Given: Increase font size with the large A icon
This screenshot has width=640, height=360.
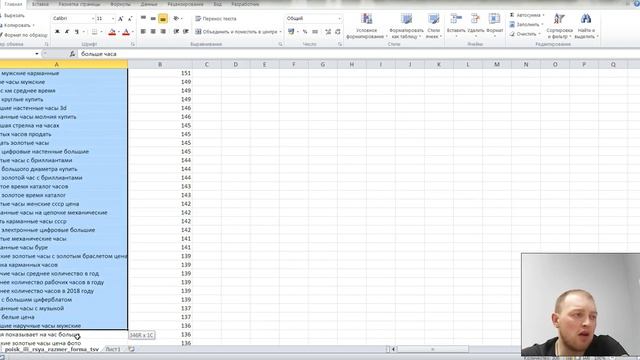Looking at the screenshot, I should (121, 19).
